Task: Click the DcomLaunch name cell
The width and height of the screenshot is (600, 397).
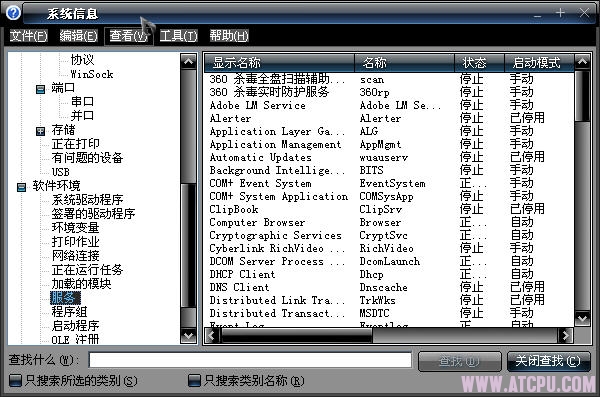Action: 390,261
